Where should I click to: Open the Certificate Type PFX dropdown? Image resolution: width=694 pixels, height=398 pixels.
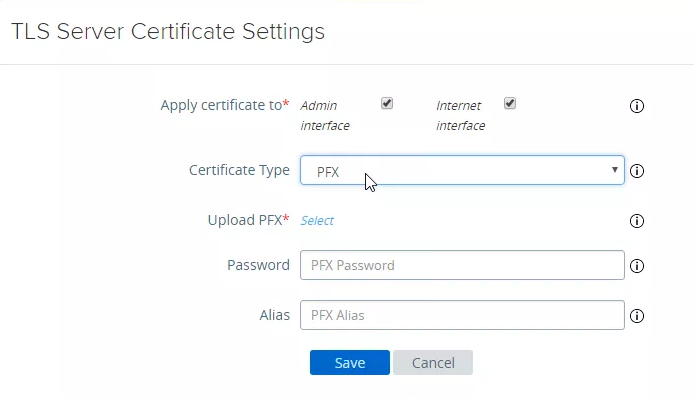coord(462,170)
